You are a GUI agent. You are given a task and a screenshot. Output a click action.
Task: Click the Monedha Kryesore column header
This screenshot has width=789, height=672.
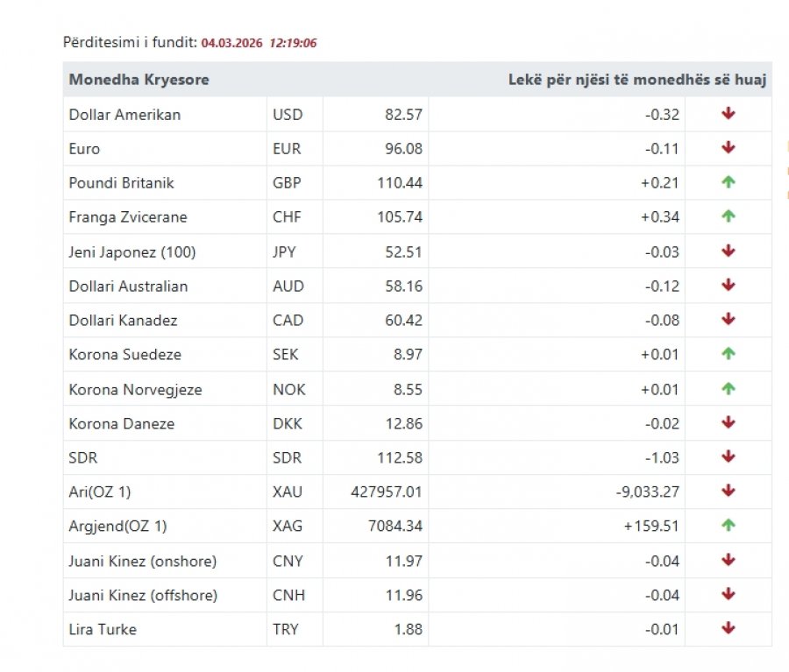139,80
